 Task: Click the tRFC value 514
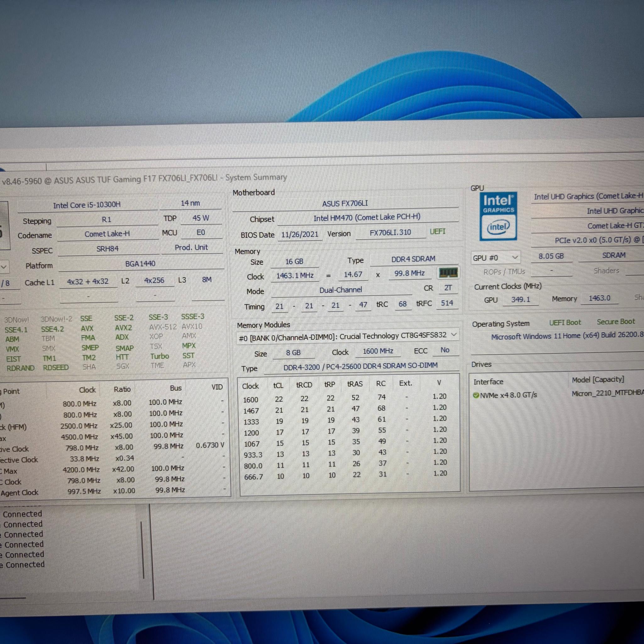(447, 303)
